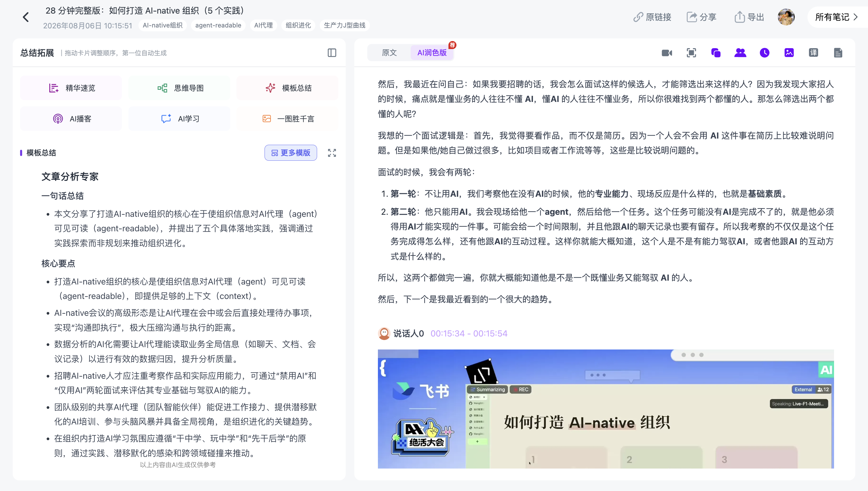This screenshot has height=491, width=868.
Task: Click the 分享 share button
Action: (x=701, y=17)
